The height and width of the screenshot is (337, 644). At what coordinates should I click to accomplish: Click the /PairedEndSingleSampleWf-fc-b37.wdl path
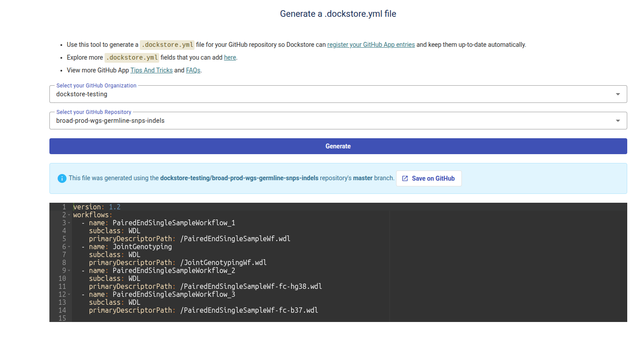click(249, 310)
